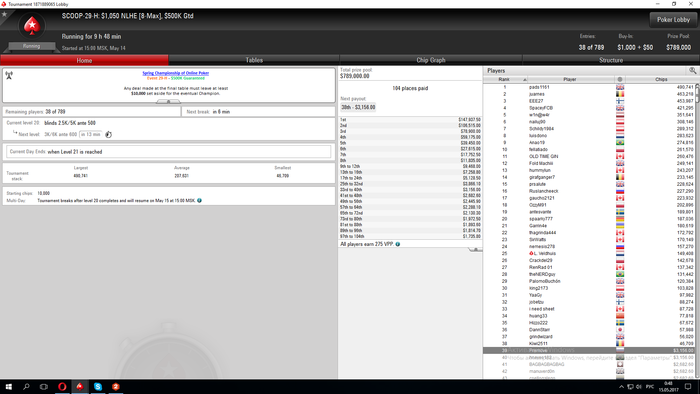Click the broadcast antenna icon
Screen dimensions: 700x394
[x=9, y=75]
